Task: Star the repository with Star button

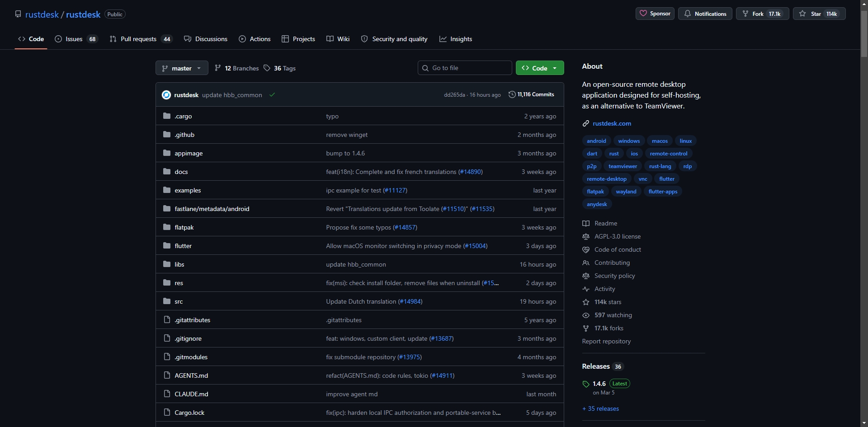Action: point(819,14)
